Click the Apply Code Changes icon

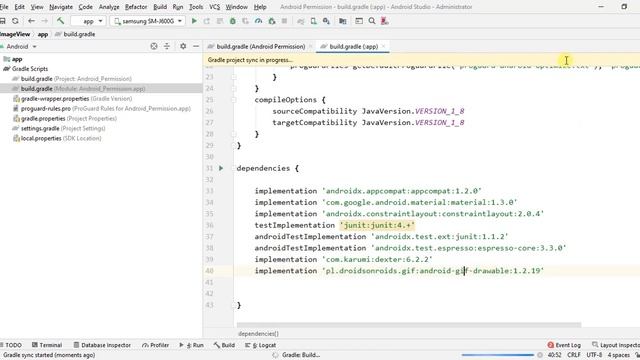click(220, 21)
